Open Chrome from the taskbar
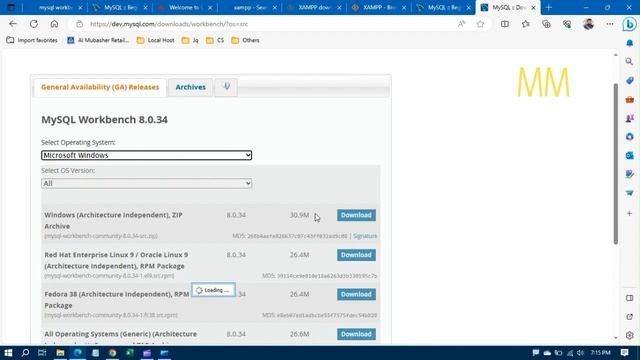 pos(112,353)
